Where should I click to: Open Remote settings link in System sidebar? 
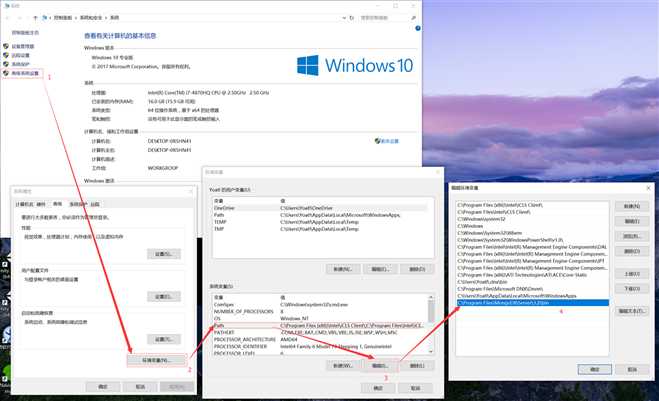[x=21, y=55]
